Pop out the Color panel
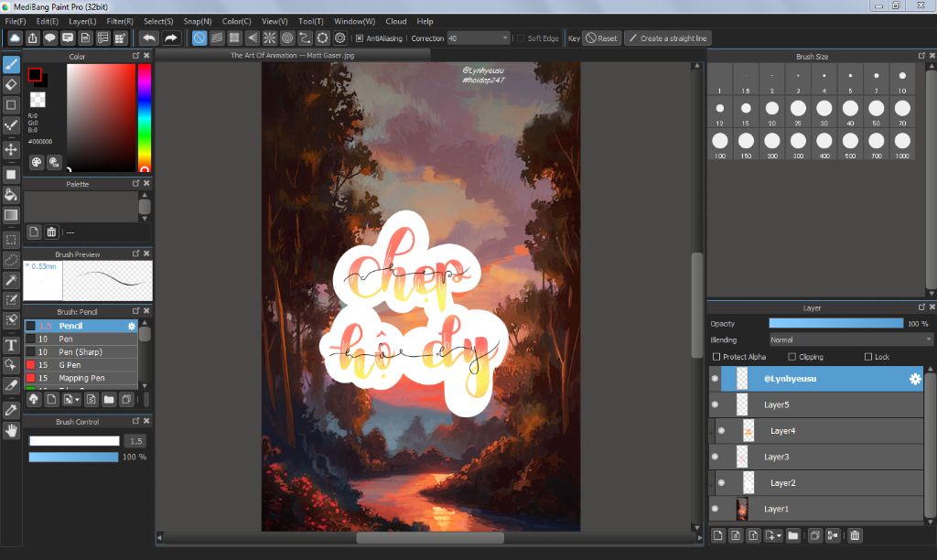 click(x=135, y=56)
